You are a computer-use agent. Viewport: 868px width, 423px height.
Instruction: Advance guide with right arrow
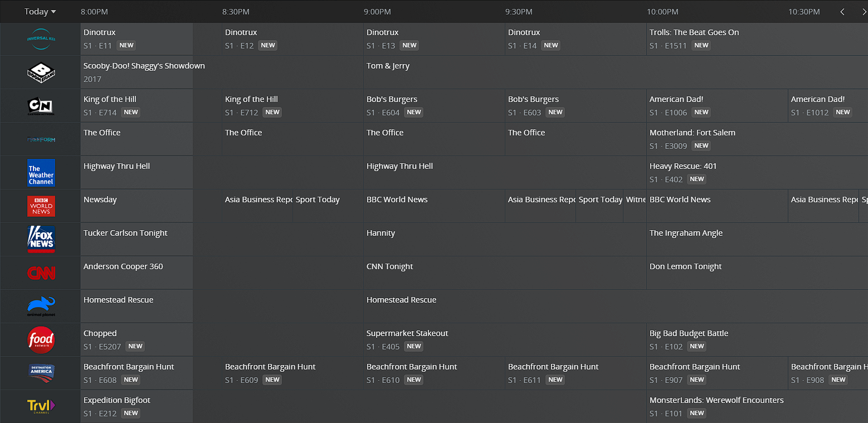point(863,12)
